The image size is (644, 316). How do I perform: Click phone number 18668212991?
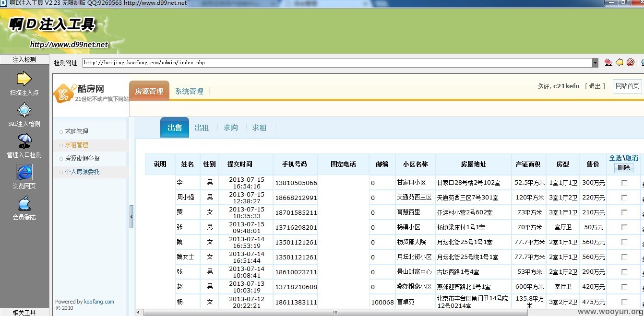pos(296,198)
